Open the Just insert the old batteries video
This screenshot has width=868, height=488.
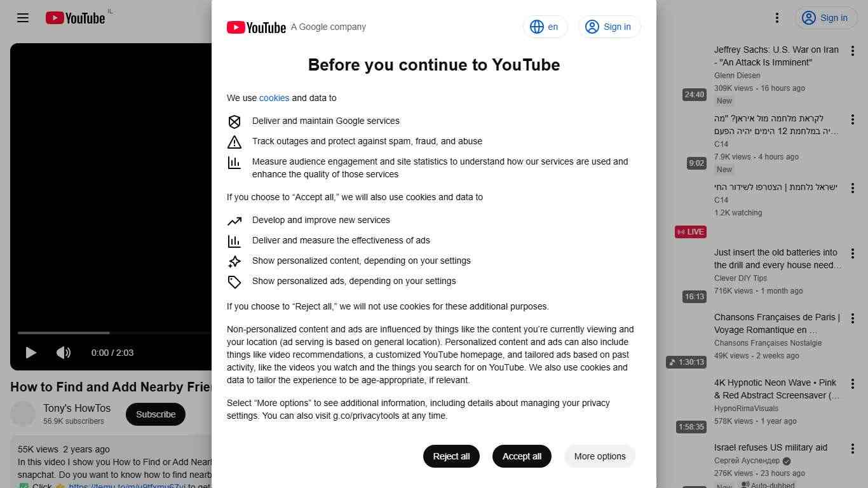[777, 259]
